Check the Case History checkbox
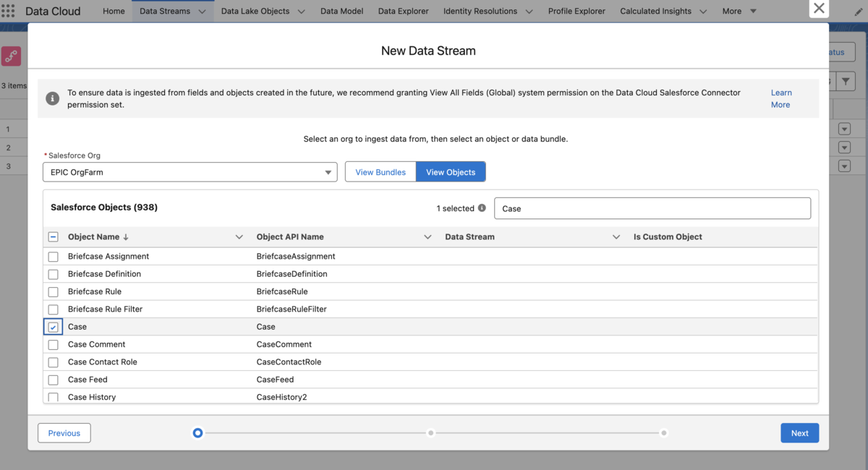This screenshot has height=470, width=868. pyautogui.click(x=53, y=397)
